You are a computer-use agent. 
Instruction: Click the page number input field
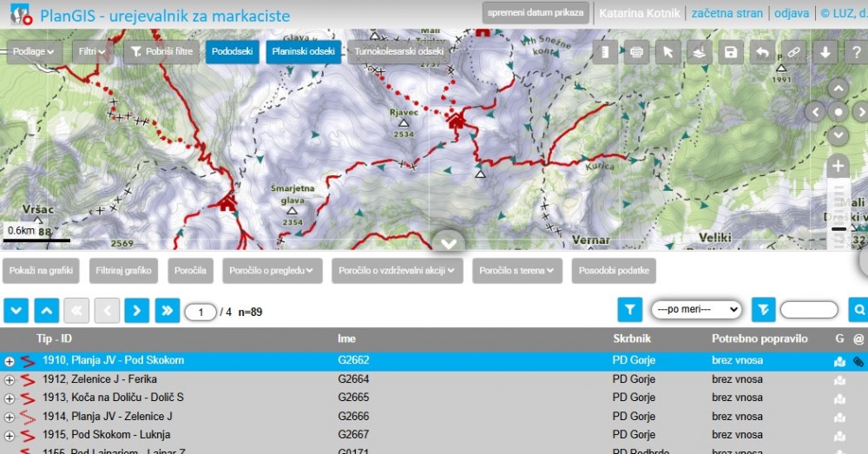point(201,312)
